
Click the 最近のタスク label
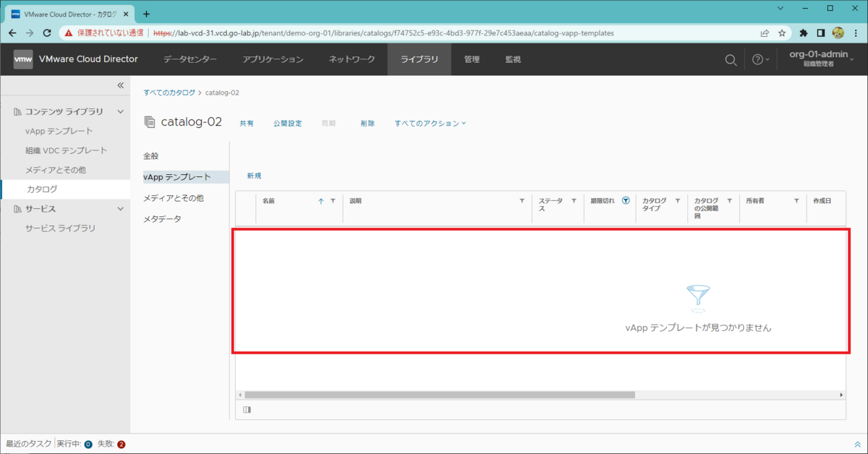click(29, 445)
